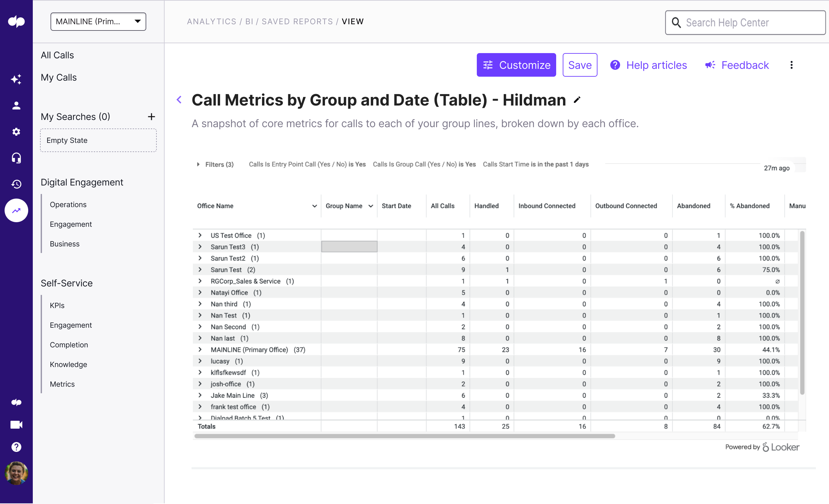Screen dimensions: 829x504
Task: Open the Dialpad AI sparkles panel
Action: pos(16,79)
